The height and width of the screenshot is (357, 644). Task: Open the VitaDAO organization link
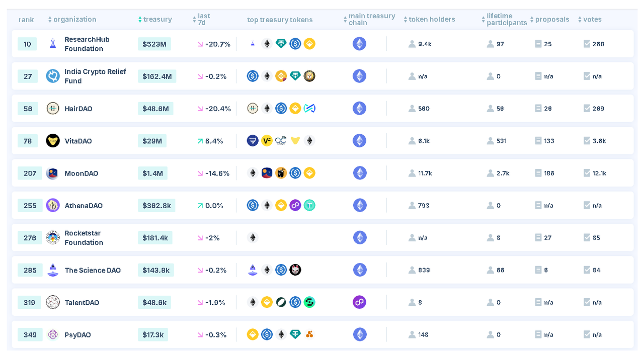tap(78, 141)
